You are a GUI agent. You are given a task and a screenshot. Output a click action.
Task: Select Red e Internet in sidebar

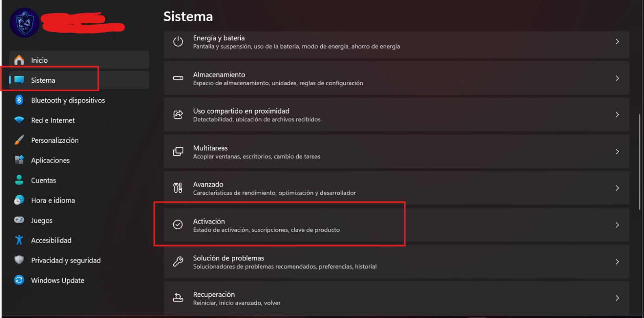[x=53, y=120]
